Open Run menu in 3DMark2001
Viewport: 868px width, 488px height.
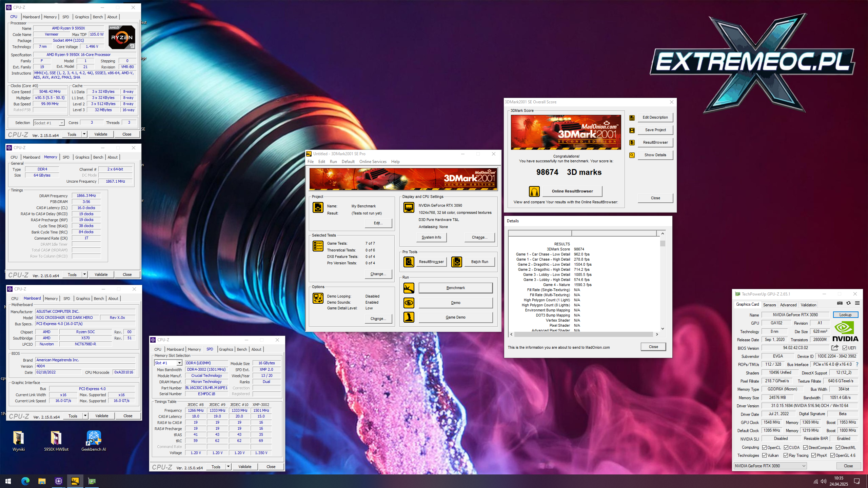point(333,162)
